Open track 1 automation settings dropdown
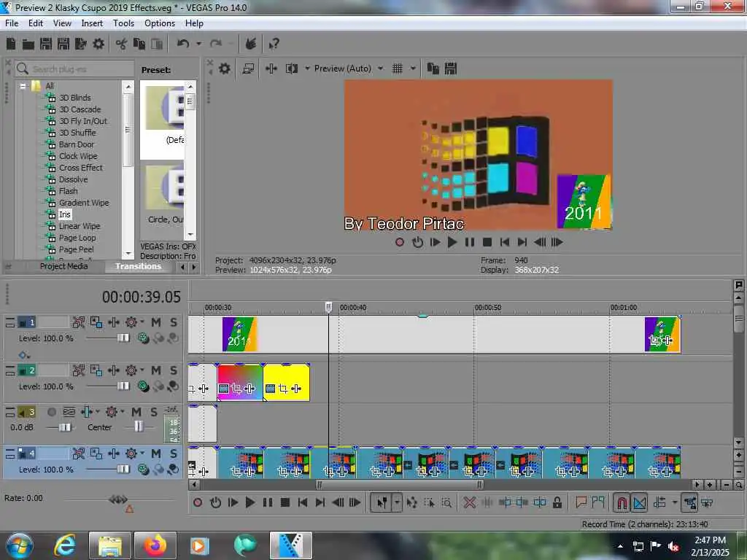 [142, 322]
